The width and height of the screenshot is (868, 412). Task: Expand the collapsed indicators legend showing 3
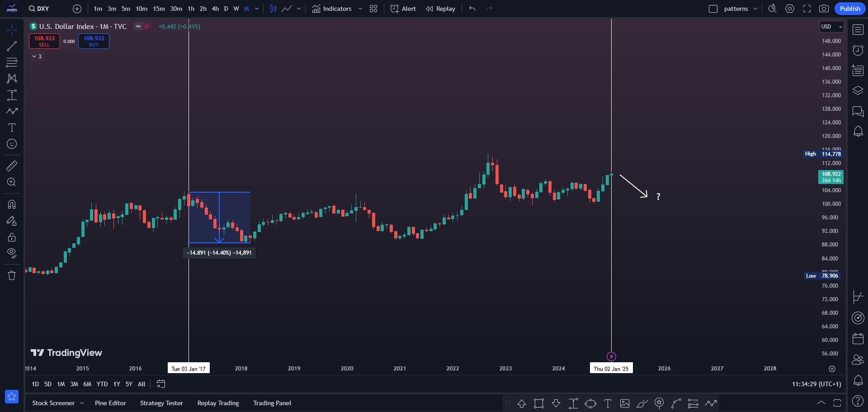[37, 57]
